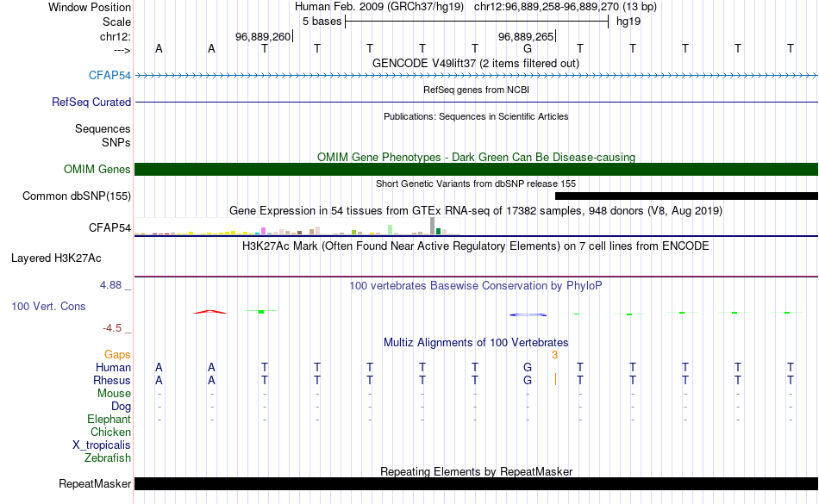819x504 pixels.
Task: Open Short Genetic Variants from dbSNP title
Action: click(x=476, y=184)
